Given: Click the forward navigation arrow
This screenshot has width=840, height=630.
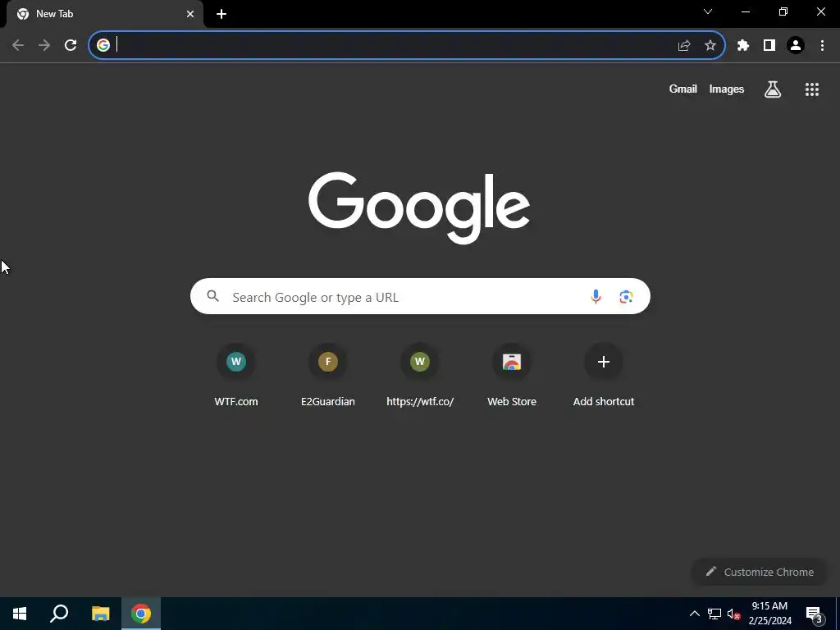Looking at the screenshot, I should (44, 45).
